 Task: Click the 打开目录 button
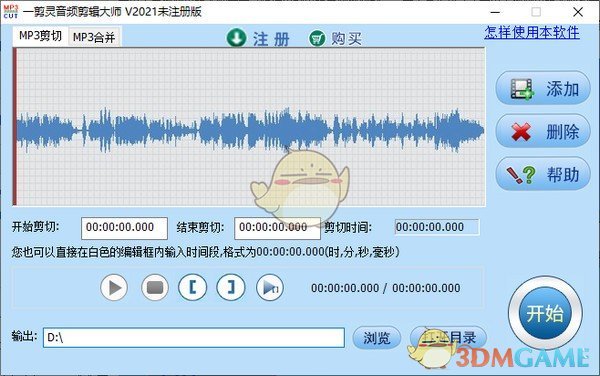(448, 338)
